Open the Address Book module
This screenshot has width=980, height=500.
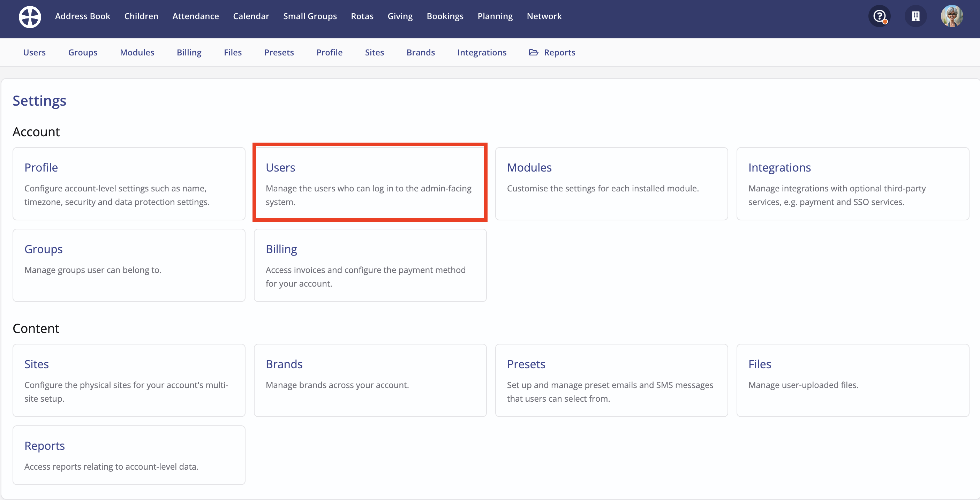tap(83, 16)
